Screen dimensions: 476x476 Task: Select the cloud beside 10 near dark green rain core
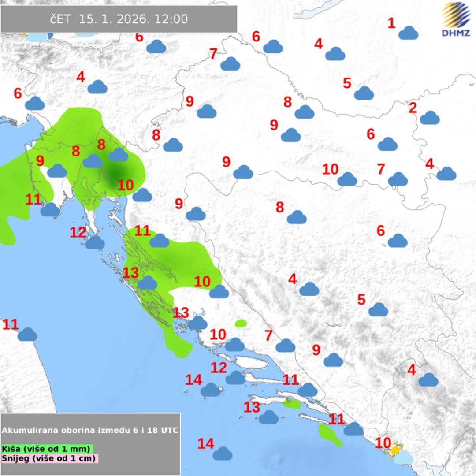click(x=142, y=195)
